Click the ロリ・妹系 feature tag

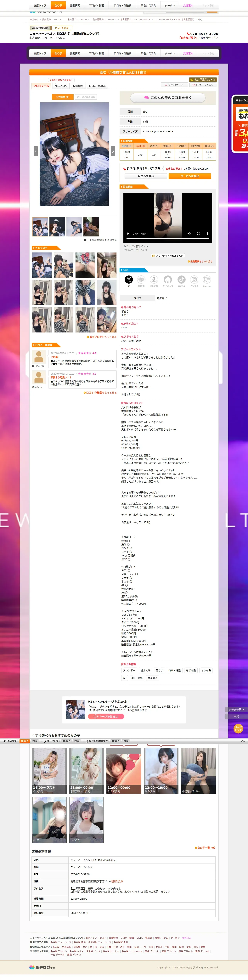pyautogui.click(x=175, y=670)
